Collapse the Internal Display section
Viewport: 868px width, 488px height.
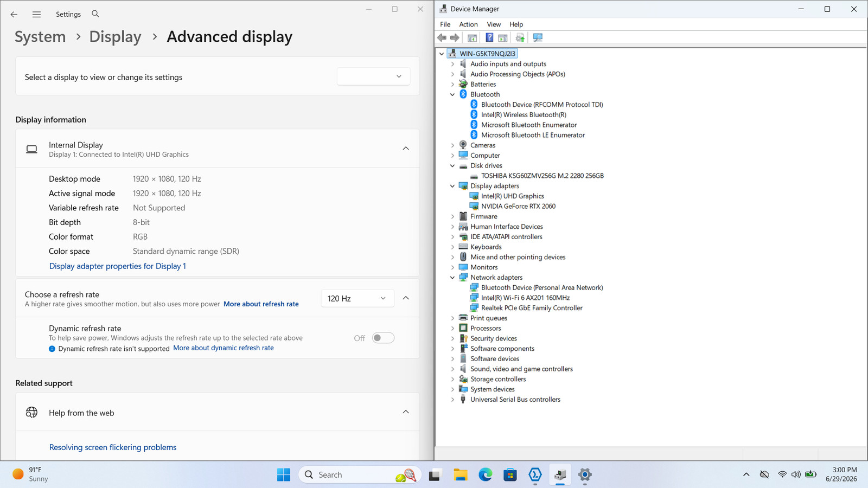pyautogui.click(x=406, y=149)
